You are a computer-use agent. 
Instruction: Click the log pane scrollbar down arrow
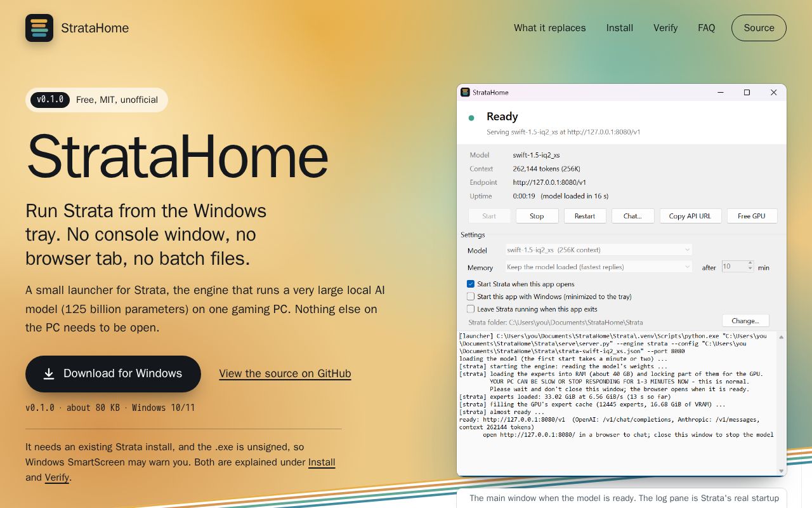[782, 471]
